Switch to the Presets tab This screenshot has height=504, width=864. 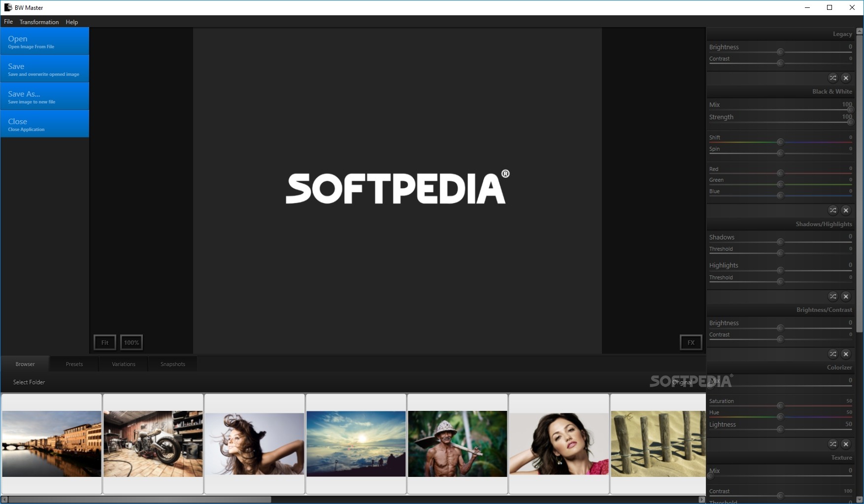coord(74,364)
